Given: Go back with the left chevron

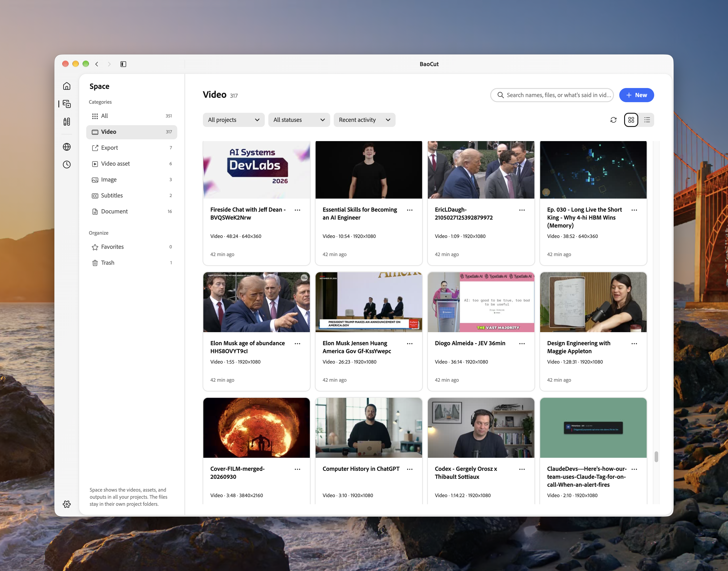Looking at the screenshot, I should [97, 64].
